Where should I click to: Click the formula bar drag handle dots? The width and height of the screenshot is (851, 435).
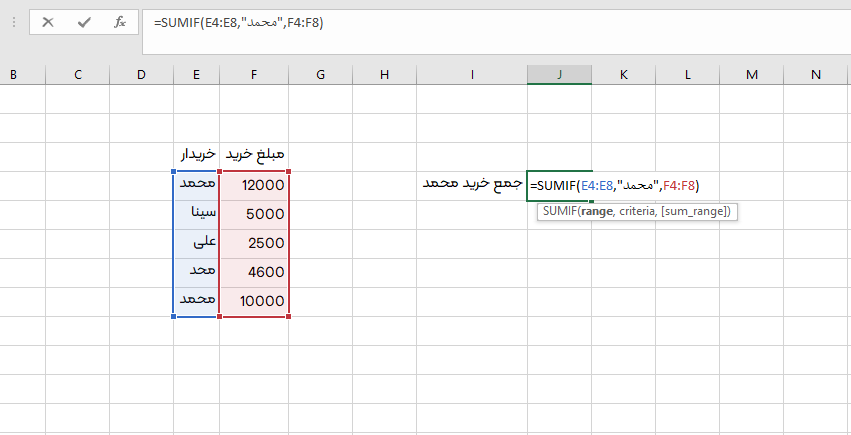13,22
